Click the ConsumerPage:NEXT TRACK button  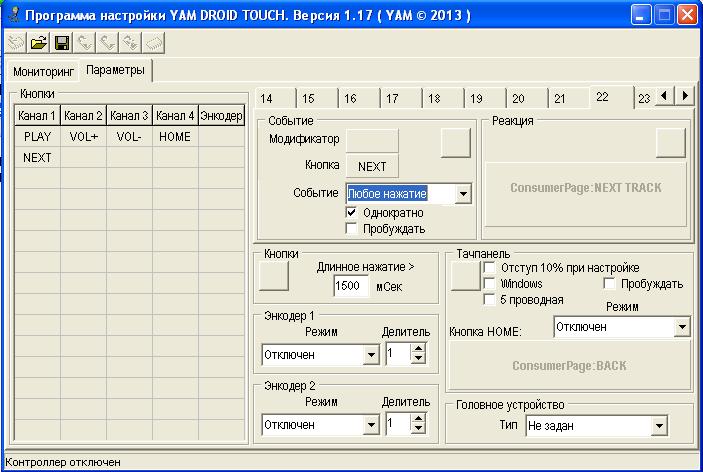585,188
